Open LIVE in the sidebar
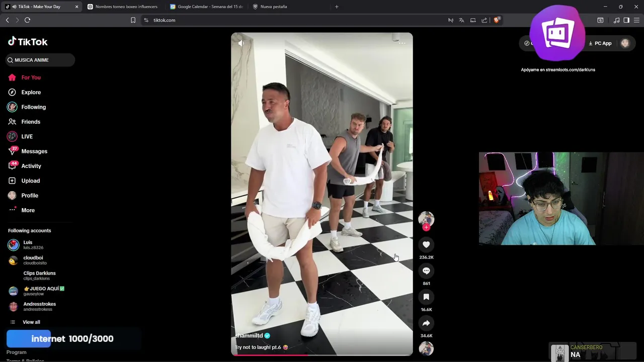 27,137
